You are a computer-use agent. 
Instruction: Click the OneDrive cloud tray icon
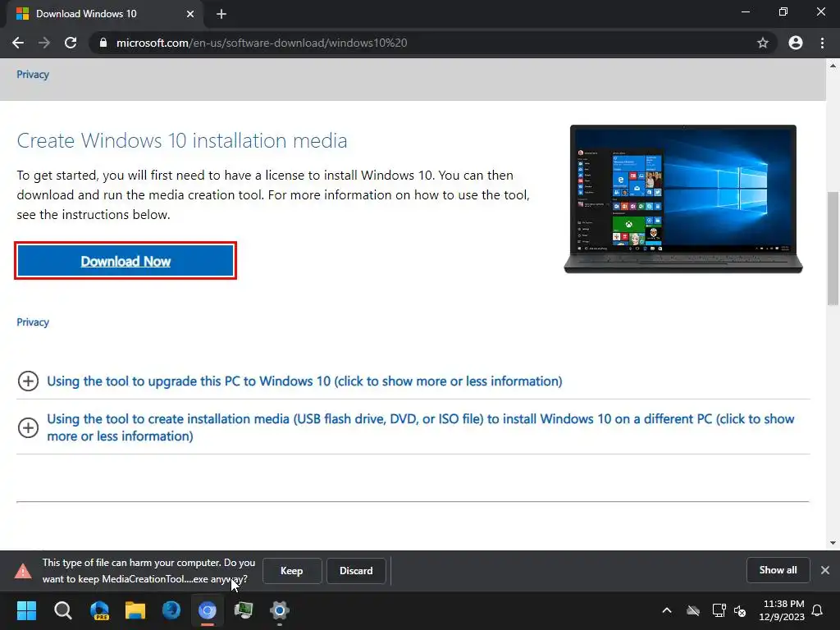(693, 610)
